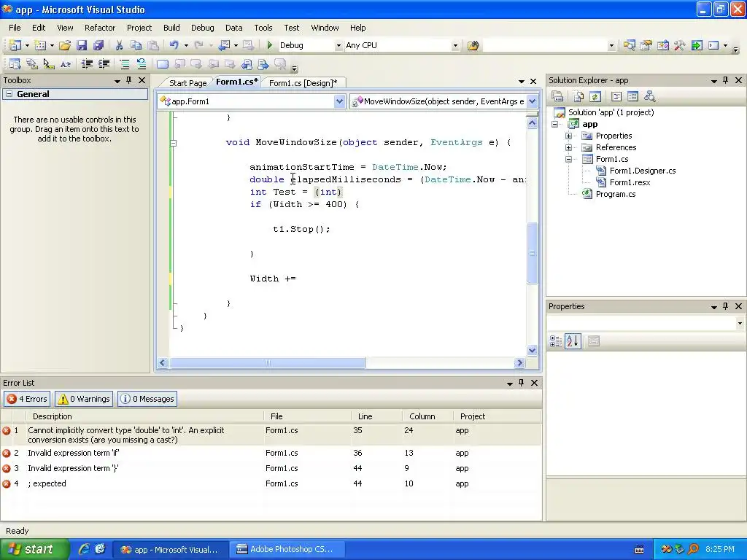Open the Build menu

point(171,28)
